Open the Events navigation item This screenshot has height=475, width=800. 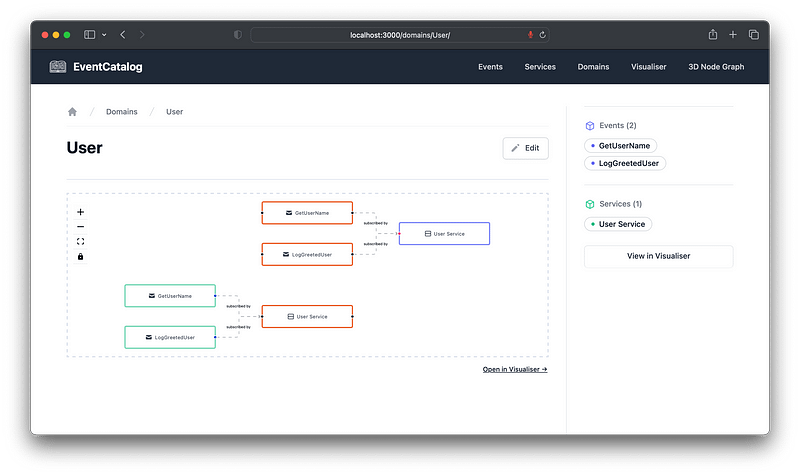pyautogui.click(x=490, y=67)
